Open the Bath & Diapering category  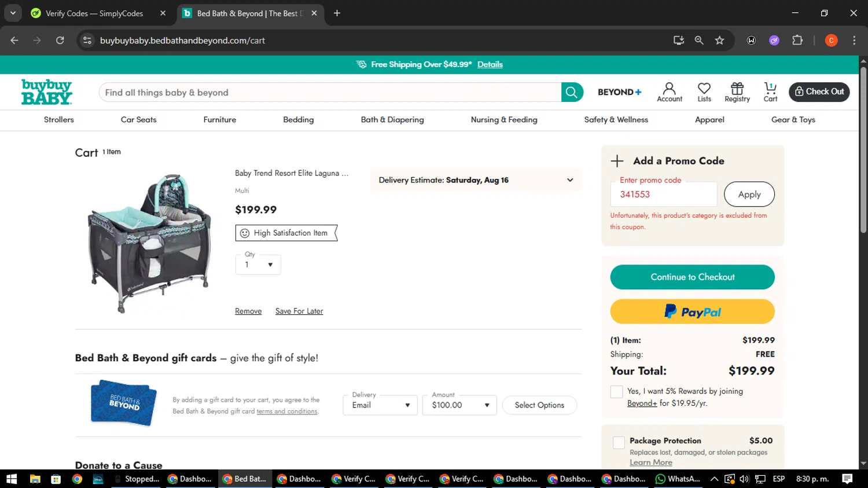392,120
